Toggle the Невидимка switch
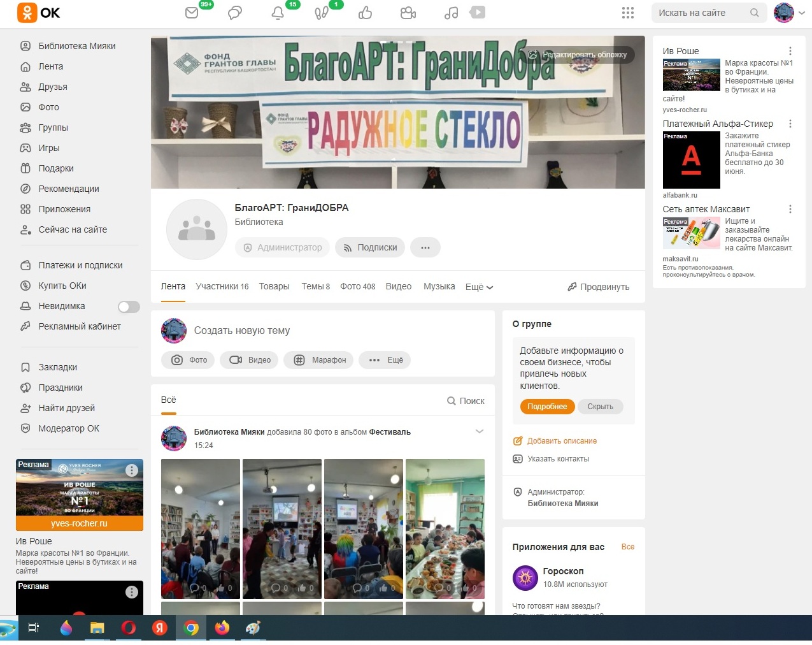The width and height of the screenshot is (812, 645). click(129, 307)
